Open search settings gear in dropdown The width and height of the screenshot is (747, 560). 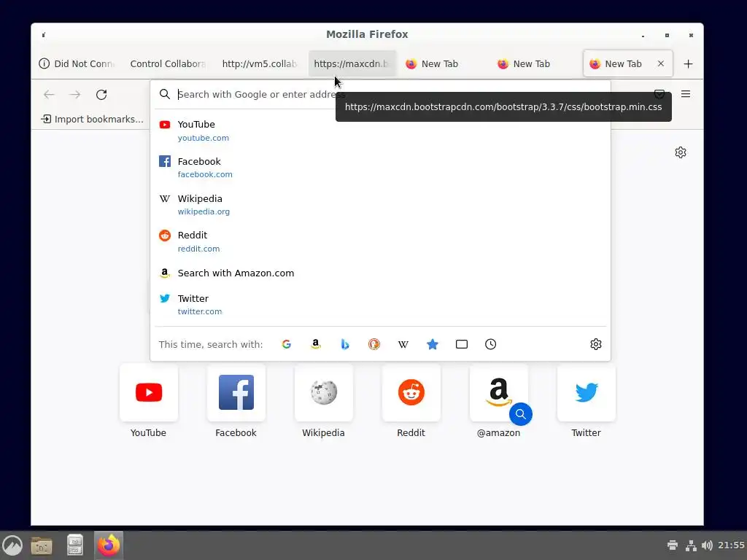595,344
